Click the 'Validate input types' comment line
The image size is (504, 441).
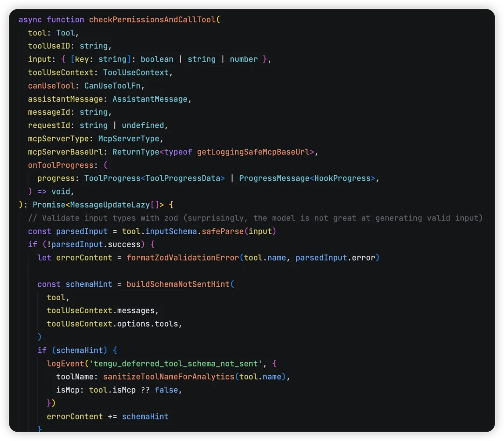tap(255, 218)
